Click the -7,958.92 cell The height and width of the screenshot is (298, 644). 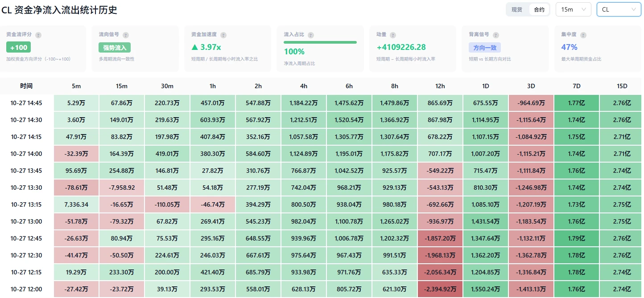121,188
